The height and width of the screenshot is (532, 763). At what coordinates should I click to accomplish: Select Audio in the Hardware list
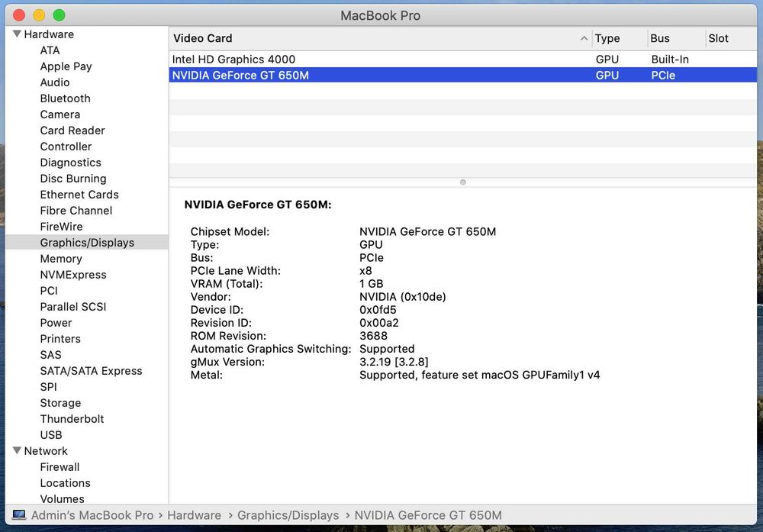point(55,82)
